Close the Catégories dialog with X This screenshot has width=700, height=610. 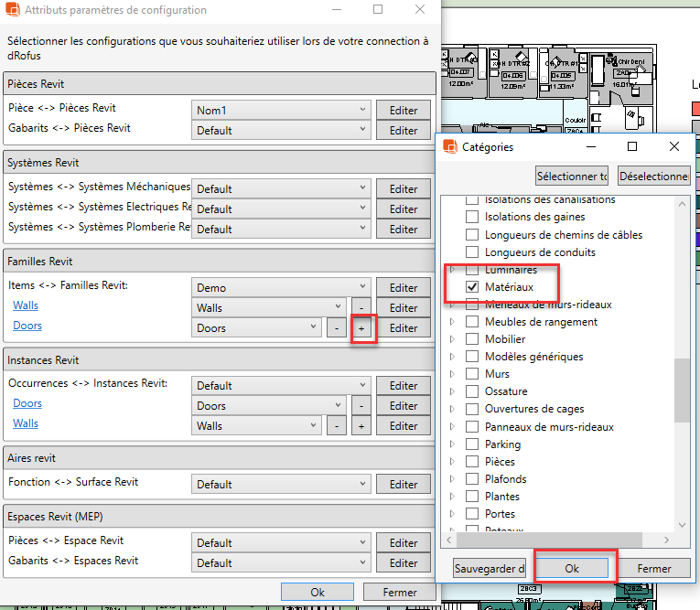coord(674,146)
